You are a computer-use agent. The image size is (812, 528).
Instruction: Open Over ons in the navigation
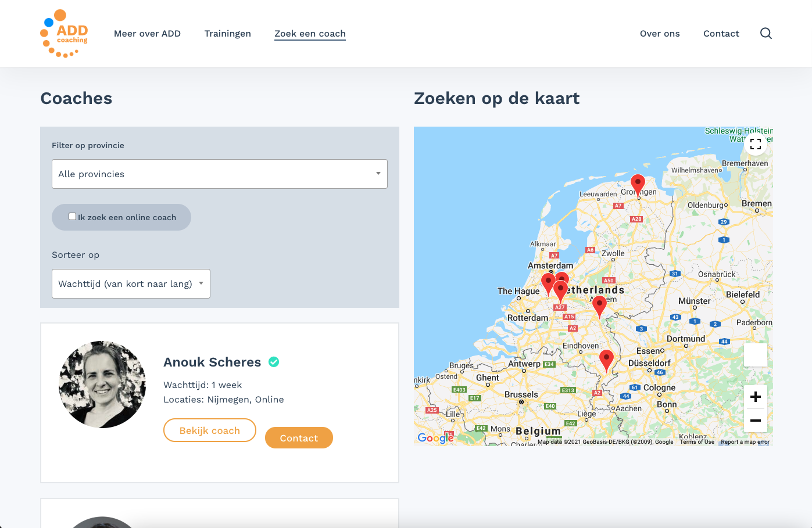660,34
